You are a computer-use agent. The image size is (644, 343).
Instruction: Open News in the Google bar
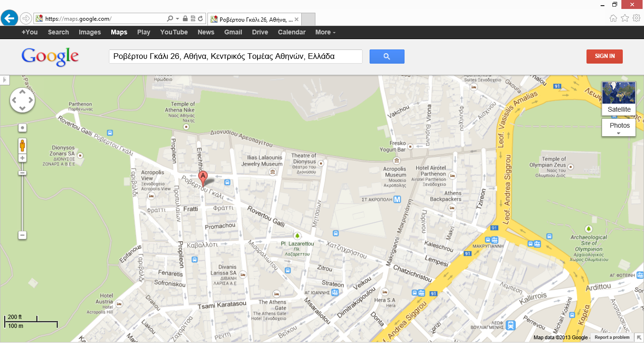click(206, 32)
